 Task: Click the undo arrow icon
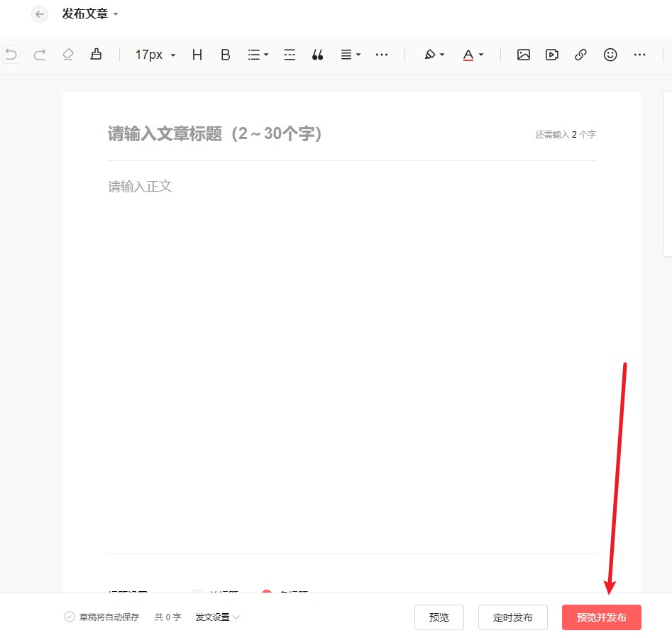pyautogui.click(x=11, y=55)
